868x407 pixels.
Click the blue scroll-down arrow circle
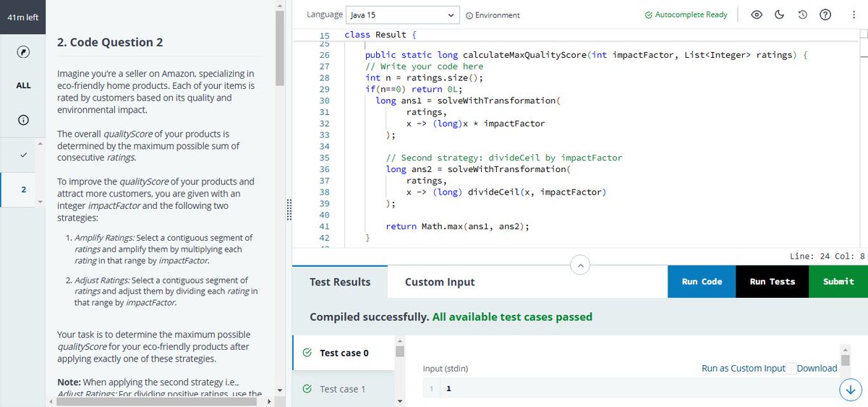pos(851,389)
